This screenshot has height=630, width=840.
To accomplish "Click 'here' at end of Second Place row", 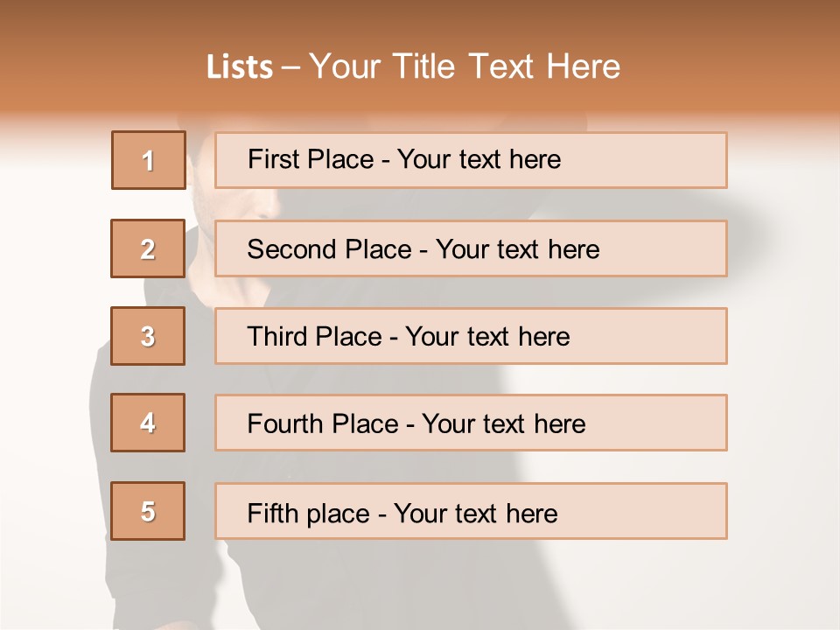I will point(573,249).
